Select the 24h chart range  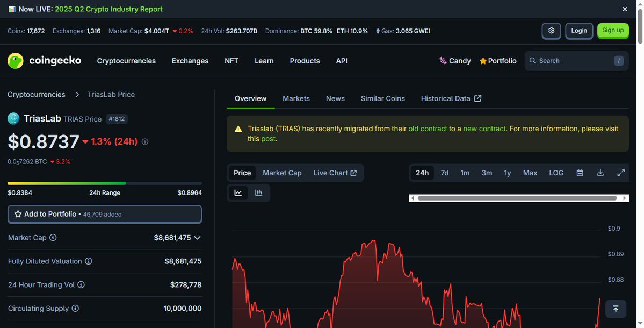pyautogui.click(x=422, y=173)
